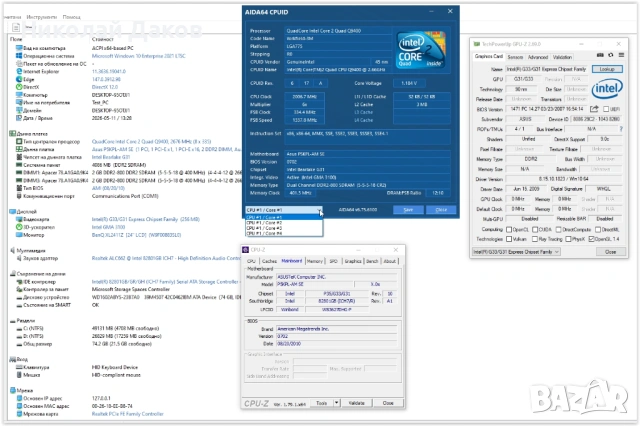Click the Internet Explorer icon in summary list
Image resolution: width=640 pixels, height=426 pixels.
pos(19,71)
